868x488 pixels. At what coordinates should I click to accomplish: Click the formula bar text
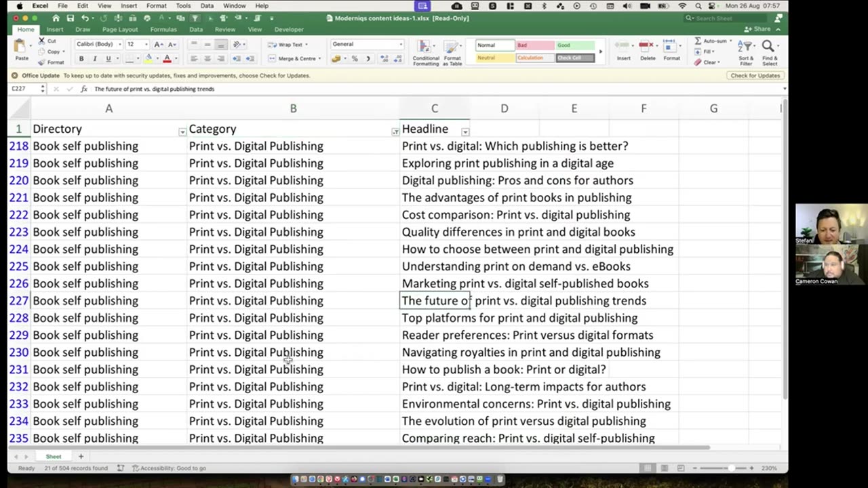154,89
